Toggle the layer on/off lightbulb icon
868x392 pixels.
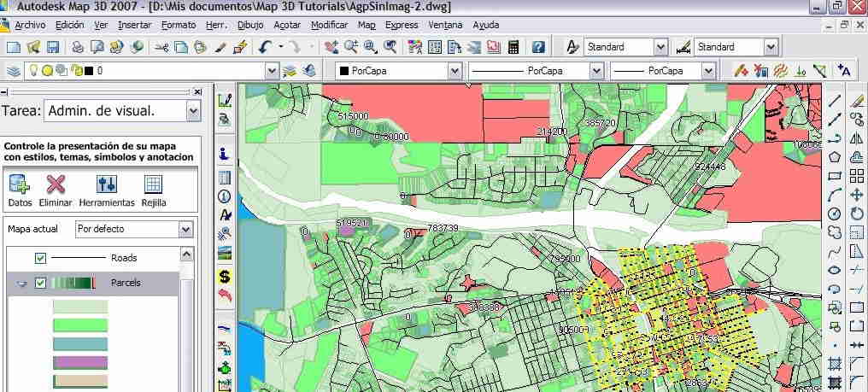(34, 71)
